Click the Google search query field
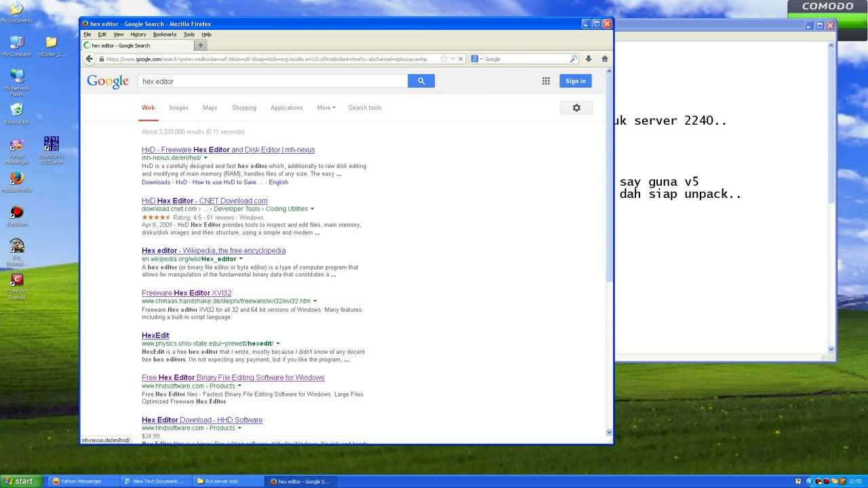Screen dimensions: 868x488 [x=273, y=81]
